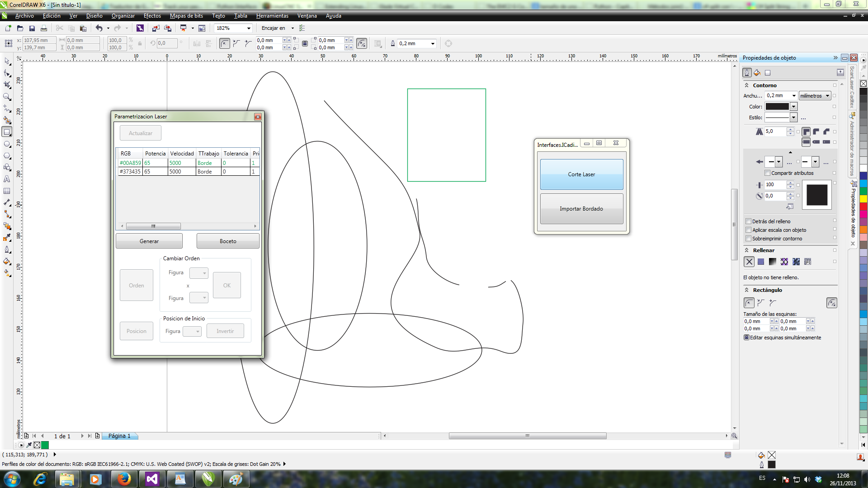
Task: Open outline width dropdown in property bar
Action: [433, 43]
